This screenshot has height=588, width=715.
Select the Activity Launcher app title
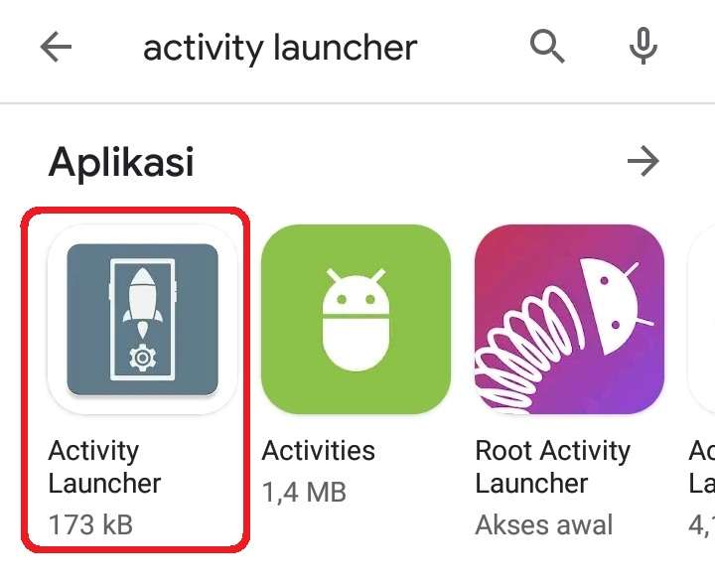[104, 467]
